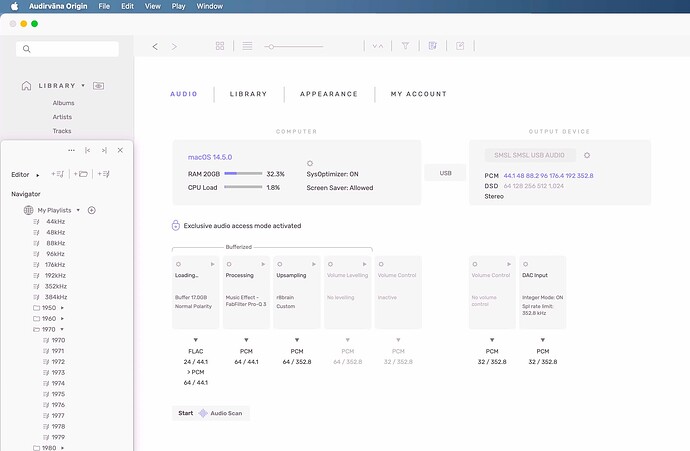690x451 pixels.
Task: Expand the 1950 folder
Action: 62,308
